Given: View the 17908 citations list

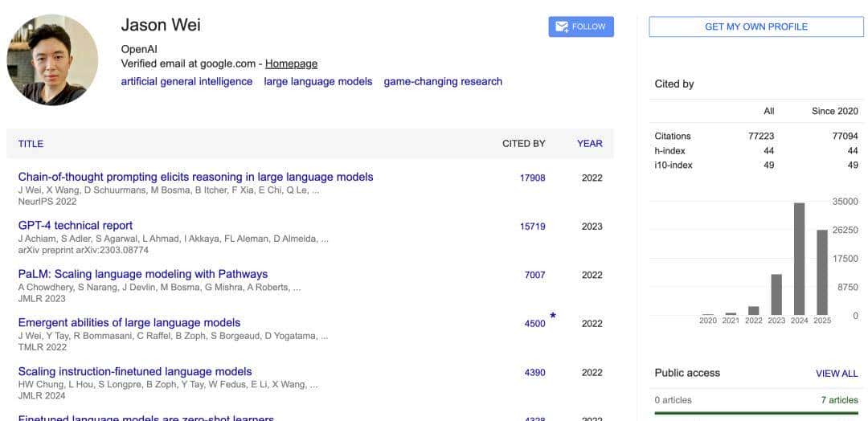Looking at the screenshot, I should tap(532, 178).
